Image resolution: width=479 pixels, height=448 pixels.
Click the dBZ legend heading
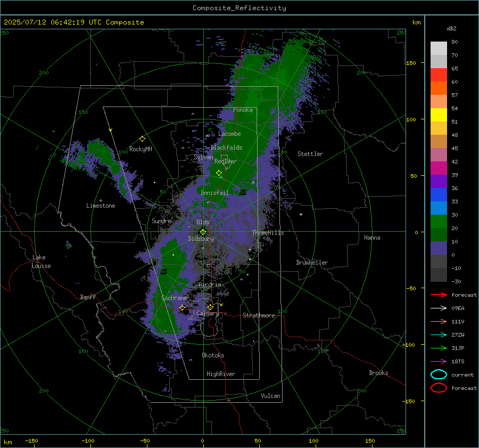pyautogui.click(x=451, y=29)
